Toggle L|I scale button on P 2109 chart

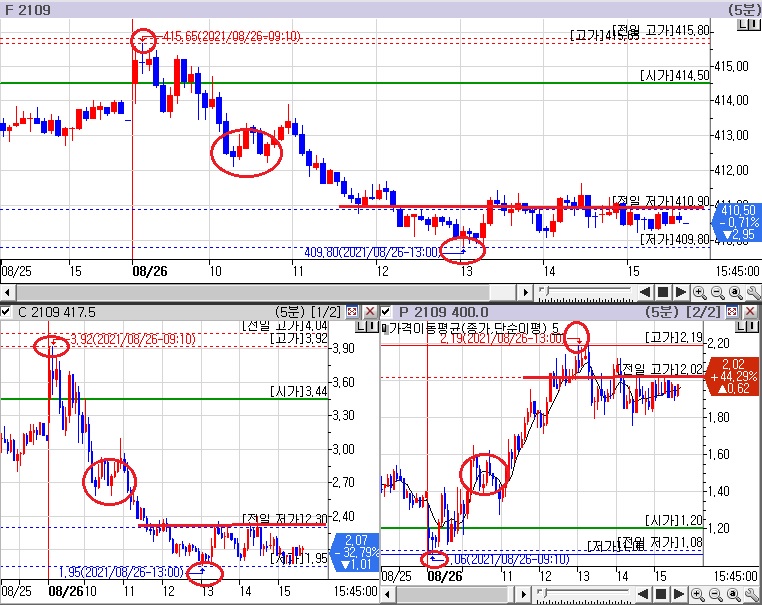point(748,327)
